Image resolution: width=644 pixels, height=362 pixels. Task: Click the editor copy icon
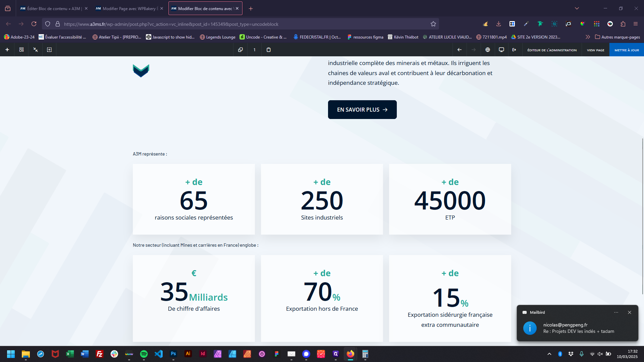pos(240,50)
